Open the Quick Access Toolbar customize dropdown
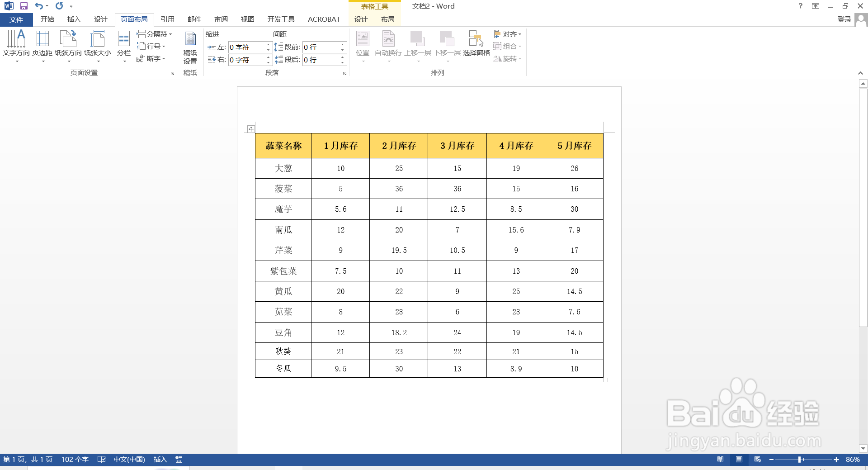Viewport: 868px width, 470px height. [71, 6]
